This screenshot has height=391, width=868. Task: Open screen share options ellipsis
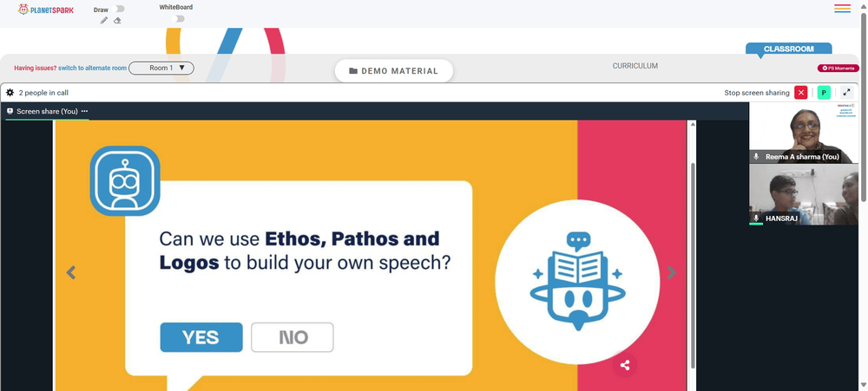[x=85, y=111]
